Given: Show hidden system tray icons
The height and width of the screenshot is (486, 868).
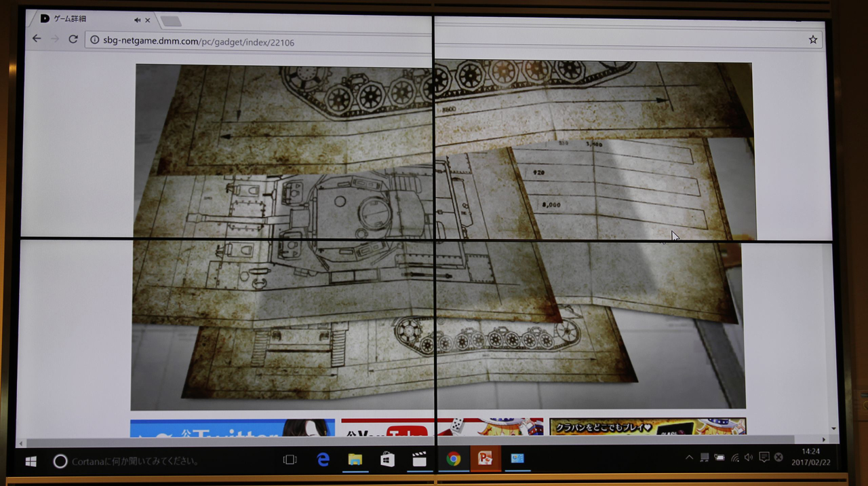Looking at the screenshot, I should (x=689, y=457).
